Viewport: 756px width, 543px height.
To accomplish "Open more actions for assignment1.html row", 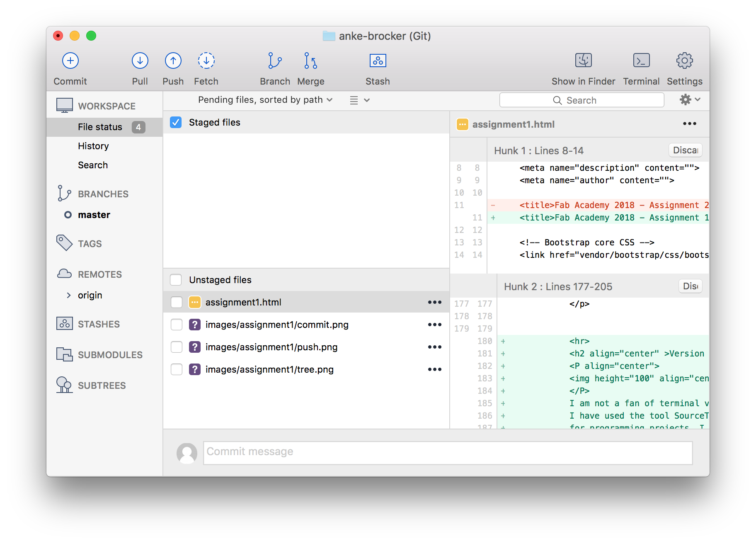I will click(x=435, y=302).
